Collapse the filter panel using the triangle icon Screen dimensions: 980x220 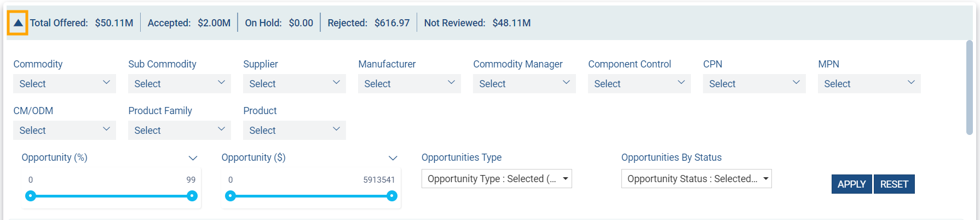[18, 23]
